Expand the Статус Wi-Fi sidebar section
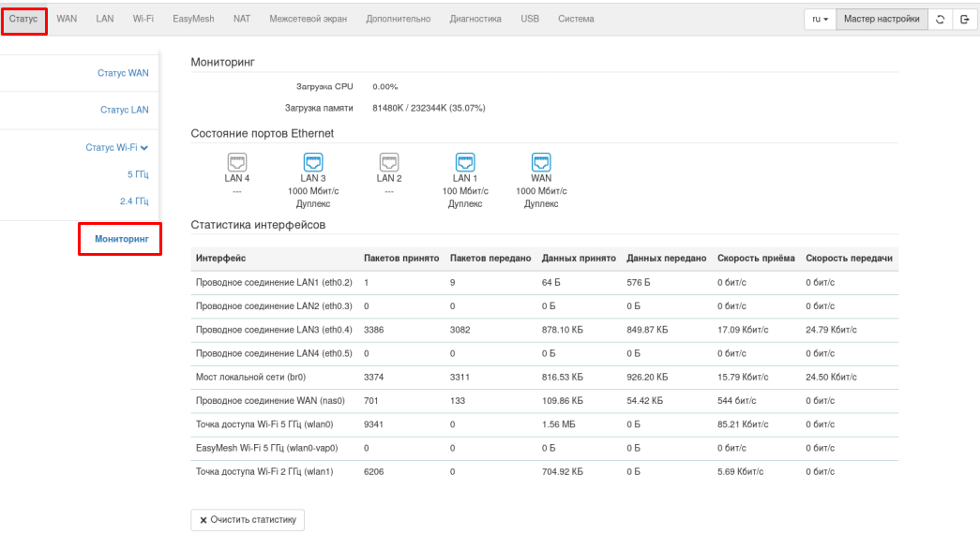 click(x=116, y=147)
